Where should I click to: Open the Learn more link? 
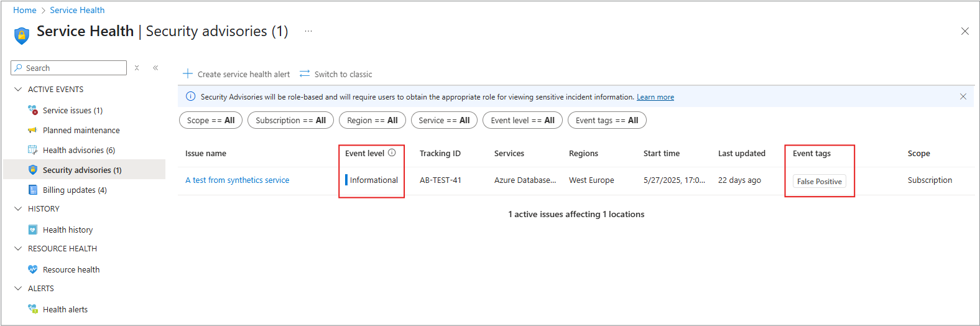(x=655, y=97)
